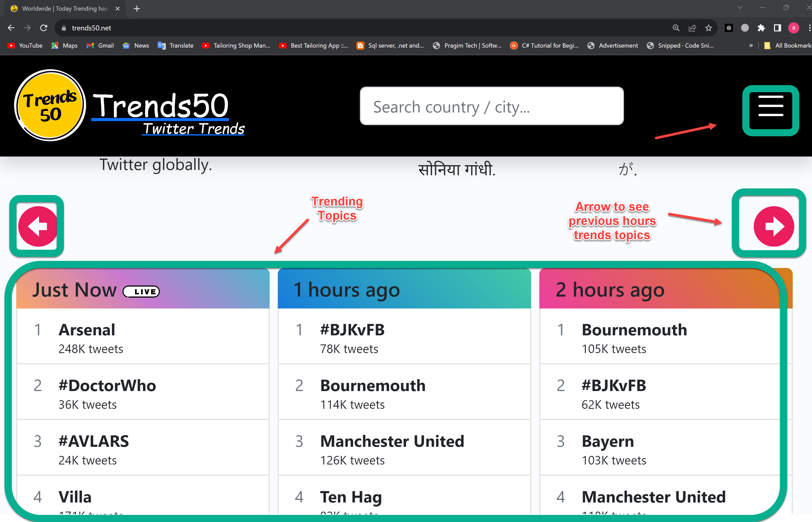This screenshot has height=522, width=812.
Task: Toggle the browser side panel icon
Action: (x=777, y=28)
